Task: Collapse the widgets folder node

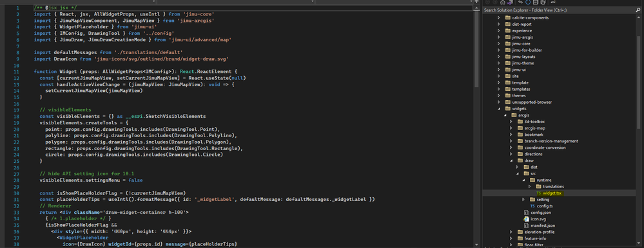Action: coord(499,109)
